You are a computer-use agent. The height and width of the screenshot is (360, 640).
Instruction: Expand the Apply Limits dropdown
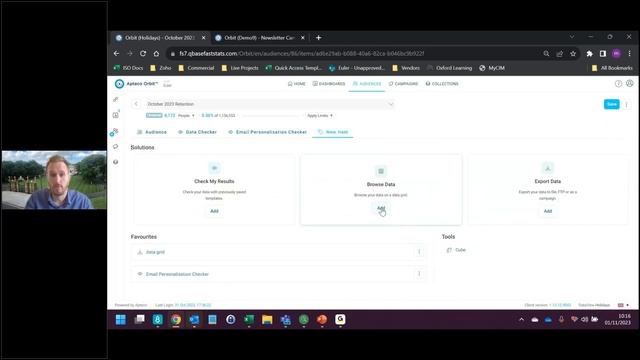click(x=320, y=116)
